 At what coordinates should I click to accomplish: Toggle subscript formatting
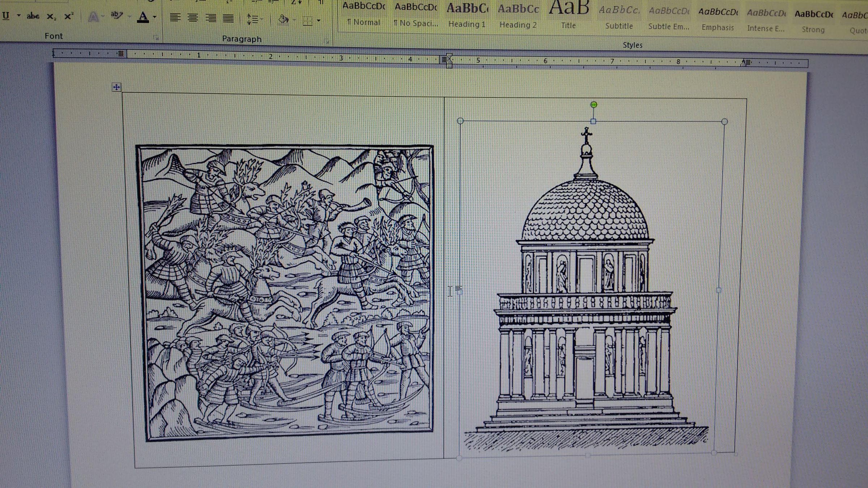pos(51,17)
